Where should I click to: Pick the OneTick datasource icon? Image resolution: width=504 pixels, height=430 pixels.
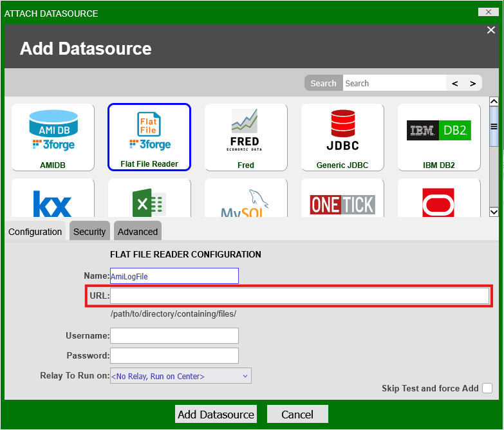[342, 201]
